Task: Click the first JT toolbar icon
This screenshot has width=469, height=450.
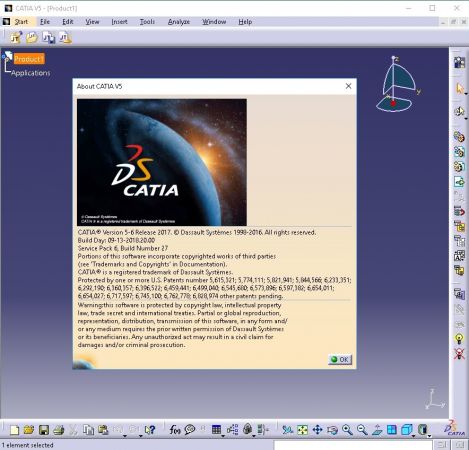Action: (x=15, y=38)
